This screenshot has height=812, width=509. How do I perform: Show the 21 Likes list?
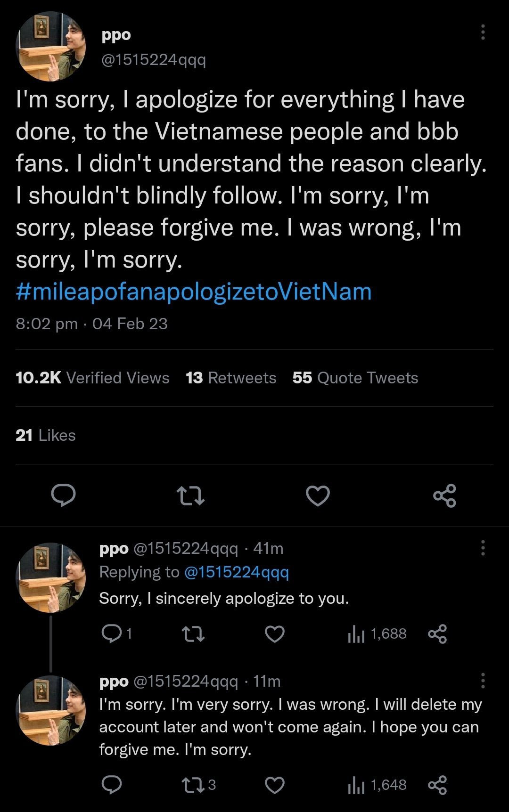[x=45, y=435]
